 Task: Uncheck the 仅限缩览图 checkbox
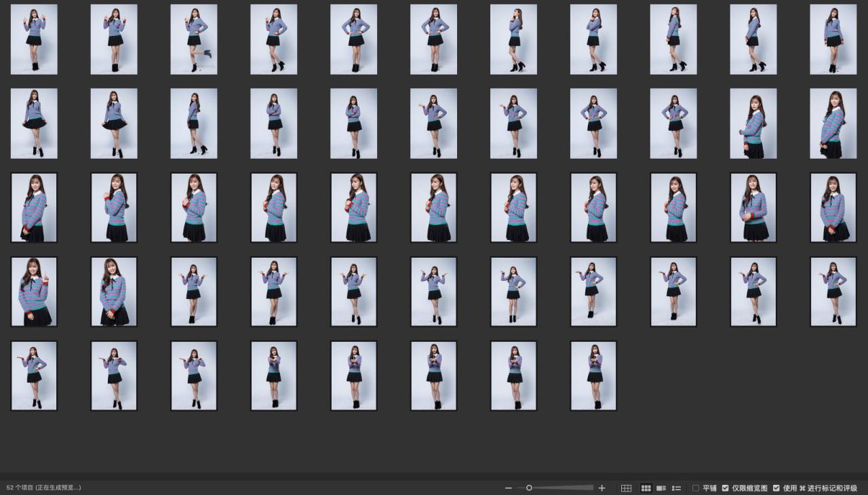pyautogui.click(x=726, y=488)
